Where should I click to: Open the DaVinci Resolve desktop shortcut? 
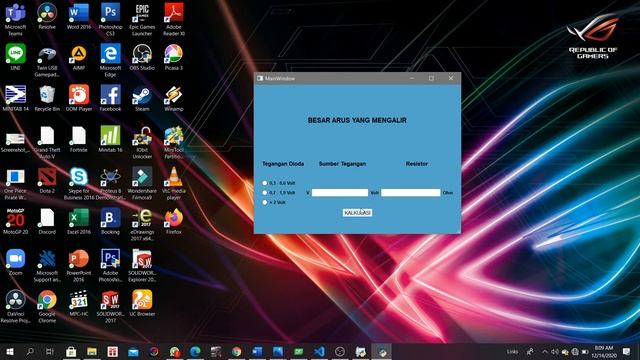(47, 16)
